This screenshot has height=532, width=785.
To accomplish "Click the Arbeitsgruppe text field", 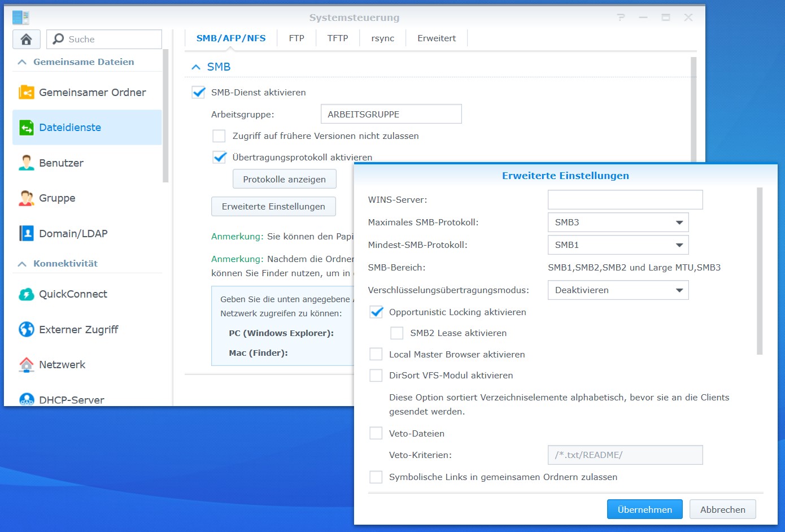I will [391, 114].
